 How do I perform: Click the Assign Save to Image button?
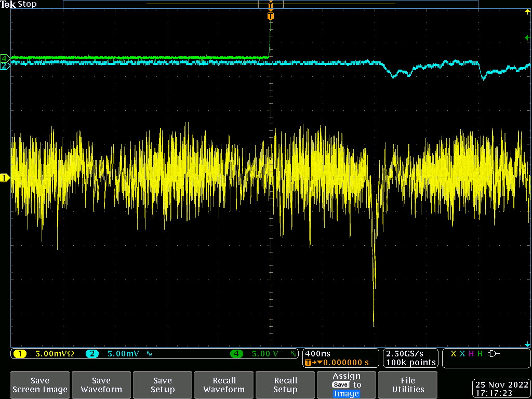(347, 385)
